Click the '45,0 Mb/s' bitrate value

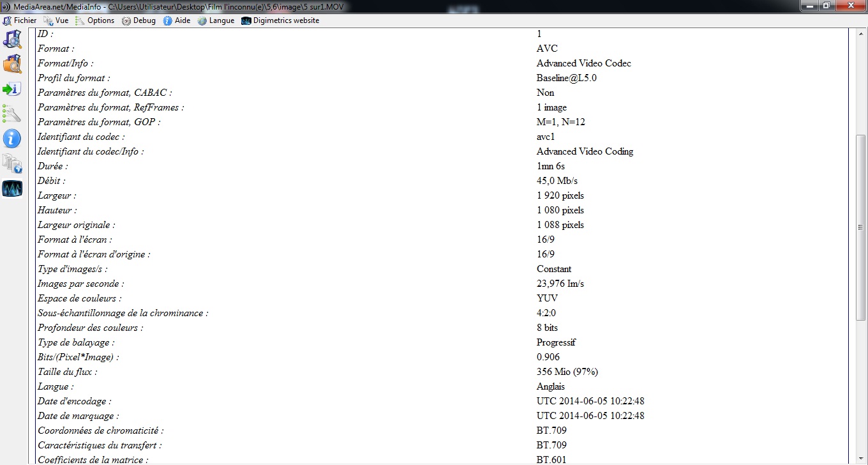557,181
